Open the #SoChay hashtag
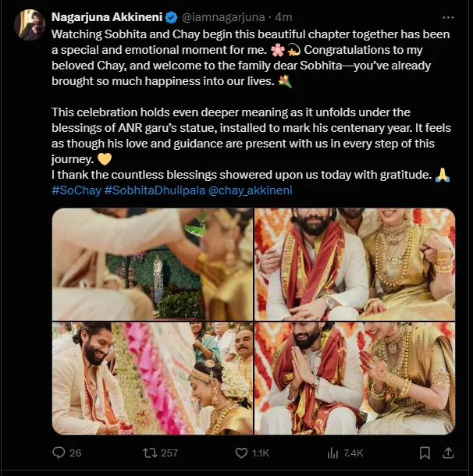 (76, 190)
